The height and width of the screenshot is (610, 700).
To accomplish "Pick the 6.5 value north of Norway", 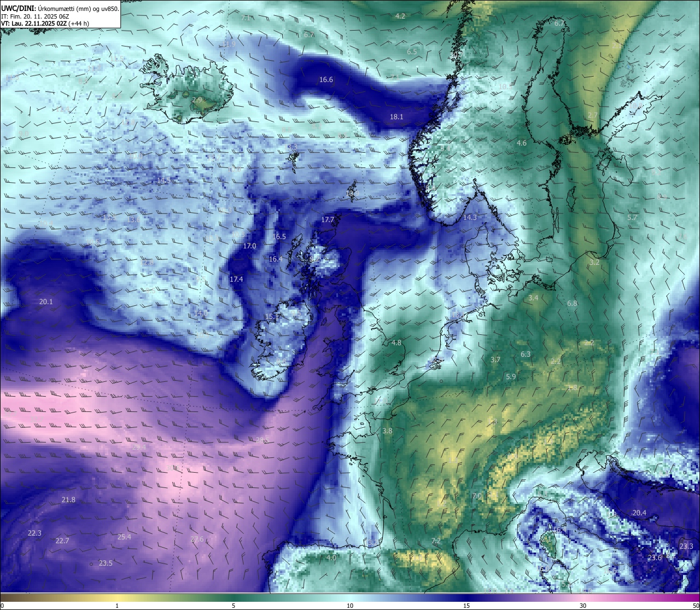I will coord(412,52).
